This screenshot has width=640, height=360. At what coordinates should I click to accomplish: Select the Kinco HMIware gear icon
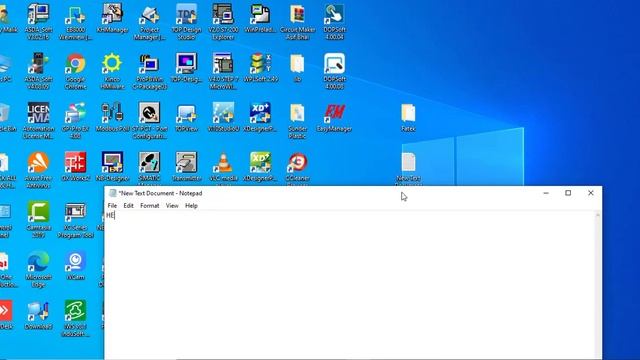click(x=112, y=71)
